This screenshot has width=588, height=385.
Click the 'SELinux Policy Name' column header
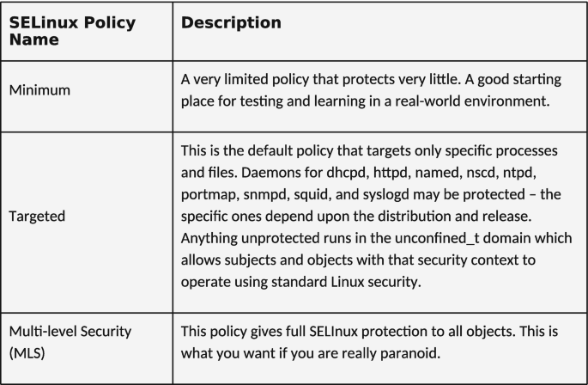[x=72, y=31]
